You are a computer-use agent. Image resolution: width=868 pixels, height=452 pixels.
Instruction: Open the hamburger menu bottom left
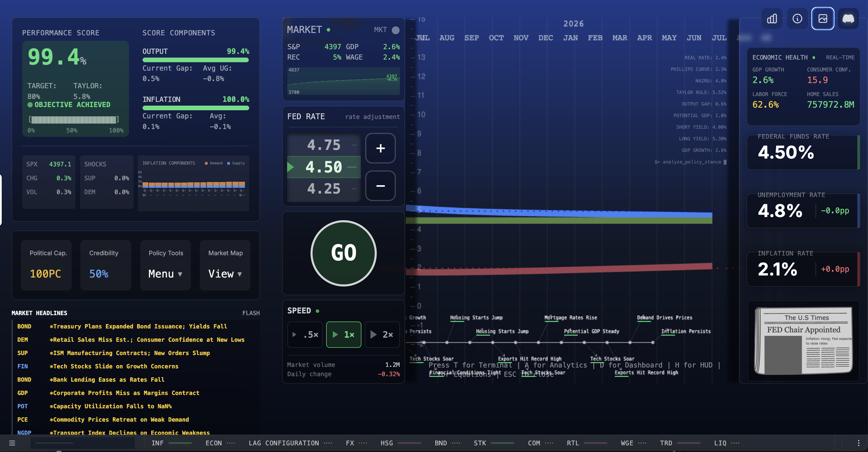click(12, 443)
